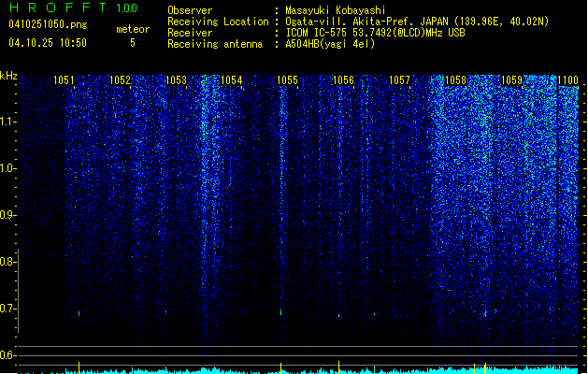
Task: Click the 'meteor' count label
Action: point(133,29)
